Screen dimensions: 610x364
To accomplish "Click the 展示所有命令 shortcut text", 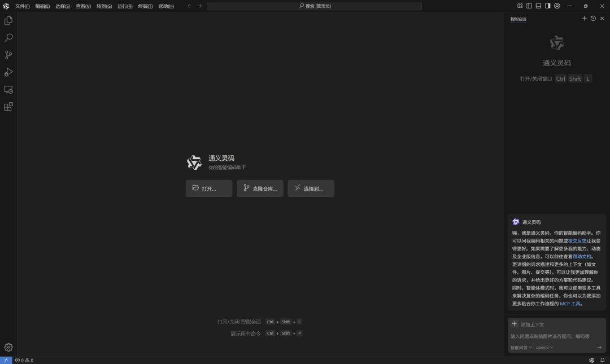I will tap(246, 334).
